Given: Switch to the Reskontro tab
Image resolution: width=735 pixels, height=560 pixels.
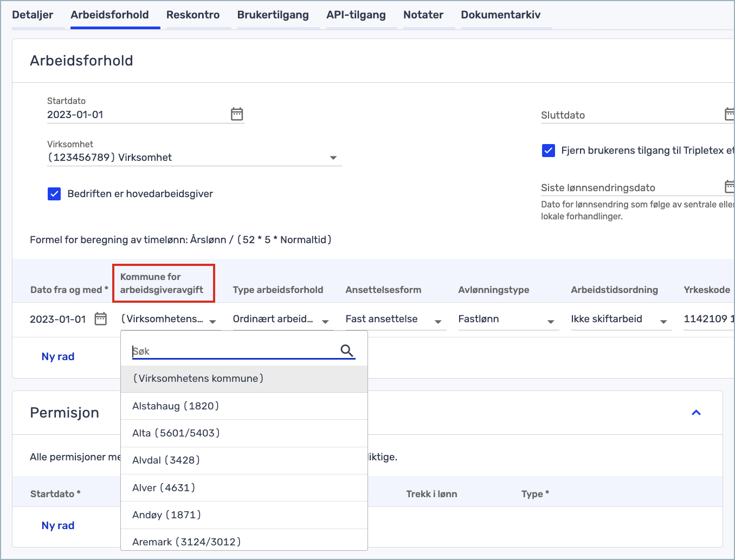Looking at the screenshot, I should click(x=193, y=15).
